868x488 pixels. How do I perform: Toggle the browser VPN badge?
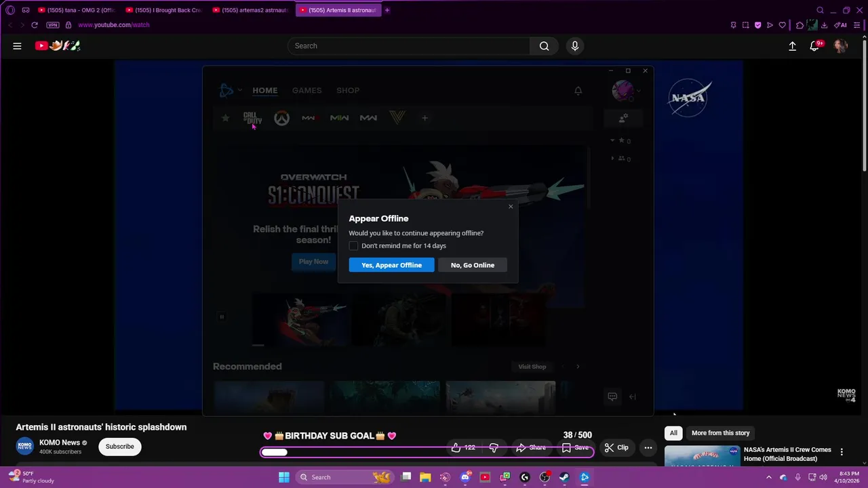click(x=53, y=25)
